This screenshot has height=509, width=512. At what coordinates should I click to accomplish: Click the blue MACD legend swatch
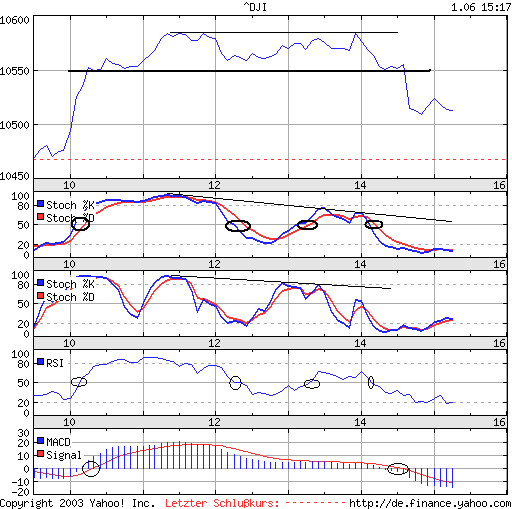tap(40, 441)
